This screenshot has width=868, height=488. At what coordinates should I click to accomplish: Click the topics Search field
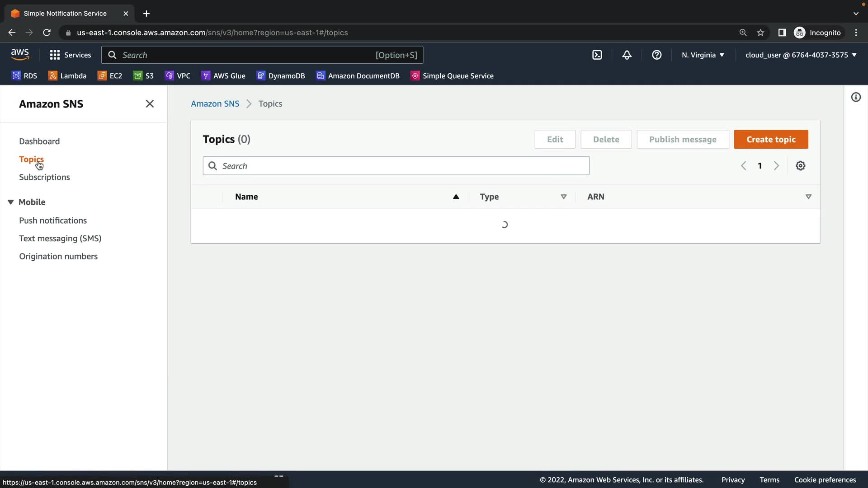[x=396, y=166]
